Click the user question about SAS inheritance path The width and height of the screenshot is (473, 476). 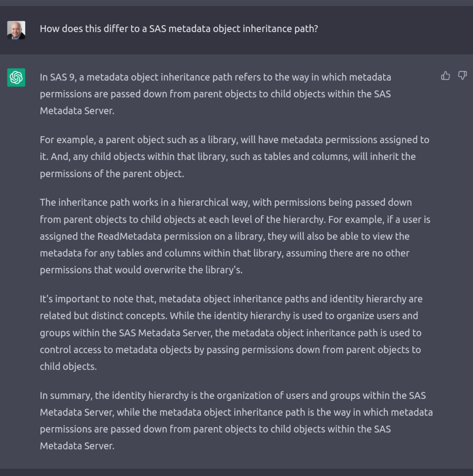[x=179, y=28]
